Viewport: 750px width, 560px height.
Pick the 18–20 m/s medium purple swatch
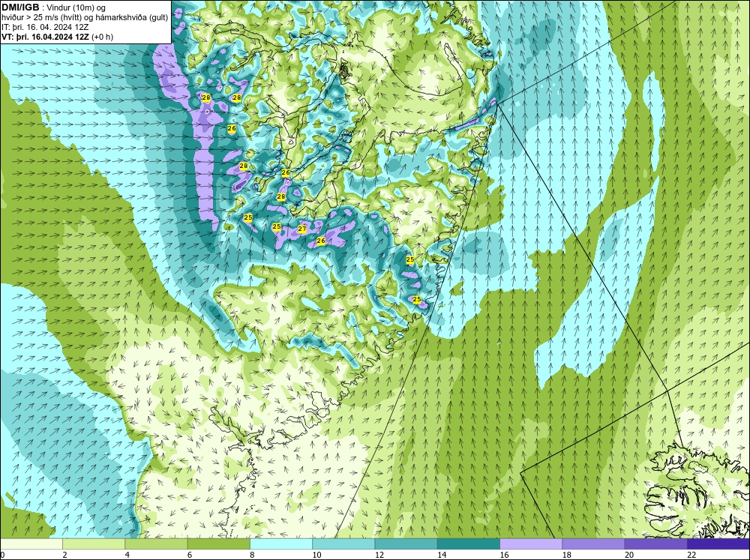[x=593, y=544]
